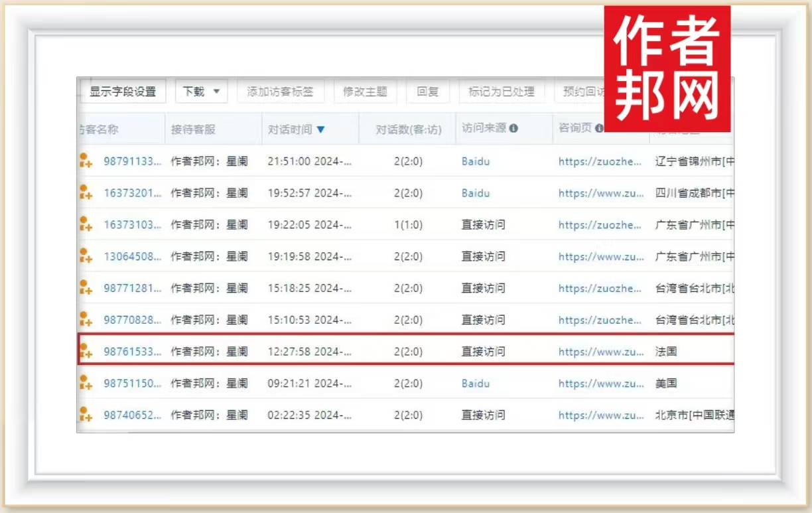This screenshot has width=812, height=513.
Task: Click visitor icon beside 13064508 row
Action: [86, 256]
